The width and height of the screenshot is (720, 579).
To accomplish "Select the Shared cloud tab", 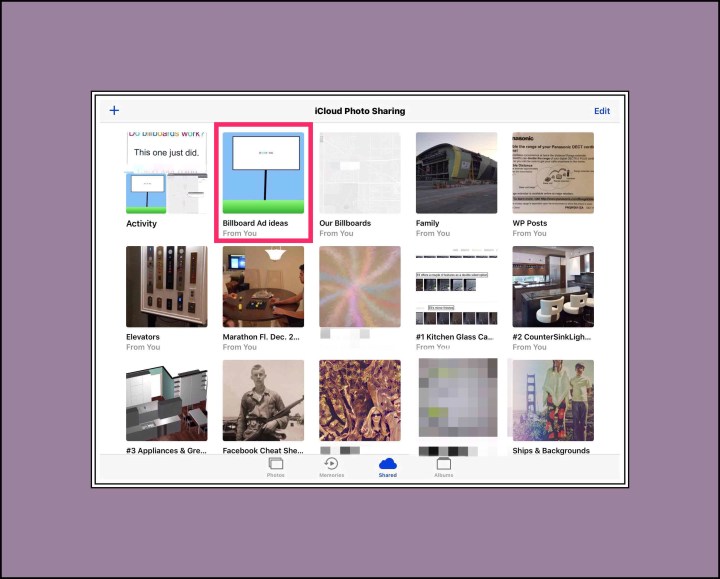I will 387,465.
